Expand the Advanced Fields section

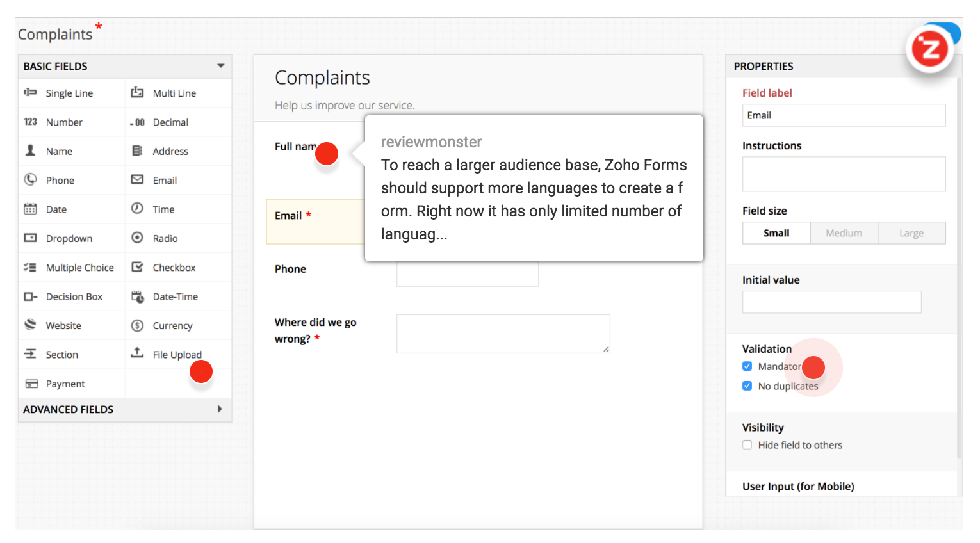(220, 409)
